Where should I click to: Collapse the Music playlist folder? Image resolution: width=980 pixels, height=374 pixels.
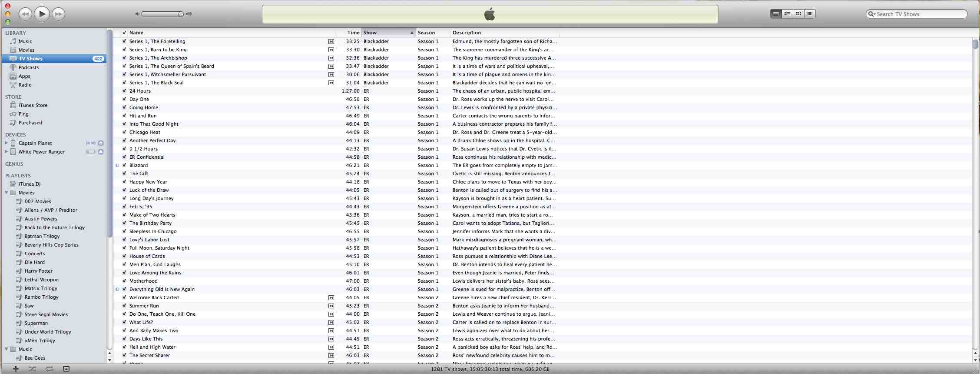click(7, 349)
